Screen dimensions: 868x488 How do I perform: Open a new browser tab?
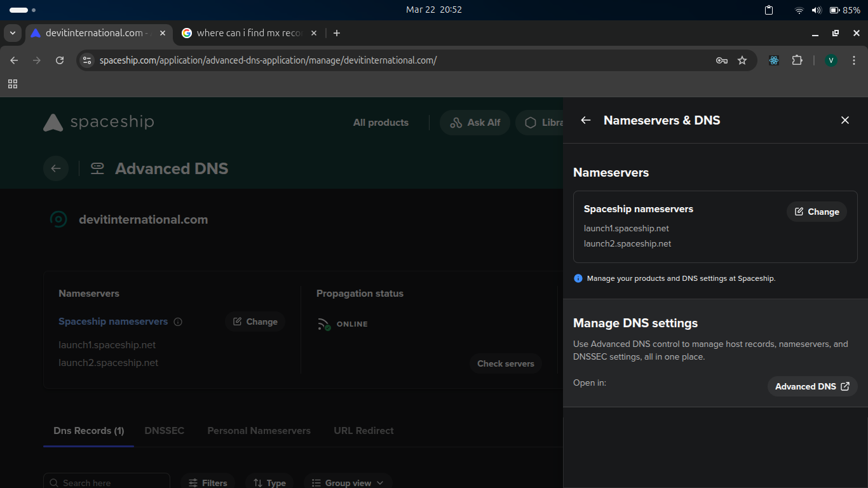pos(337,33)
